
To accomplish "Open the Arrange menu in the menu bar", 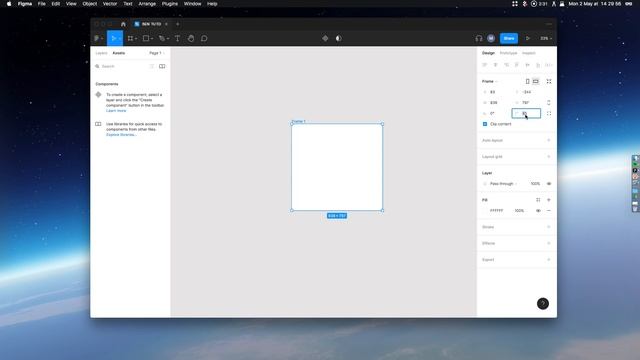I will (147, 4).
